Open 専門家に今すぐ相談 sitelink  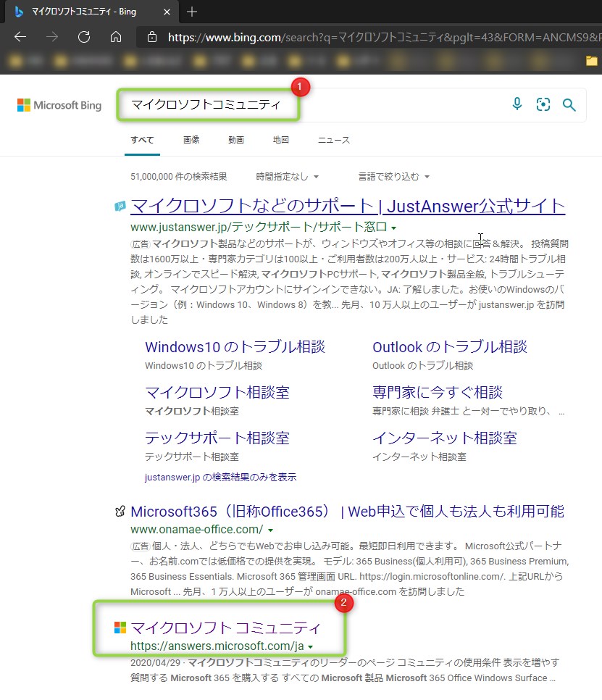tap(438, 393)
